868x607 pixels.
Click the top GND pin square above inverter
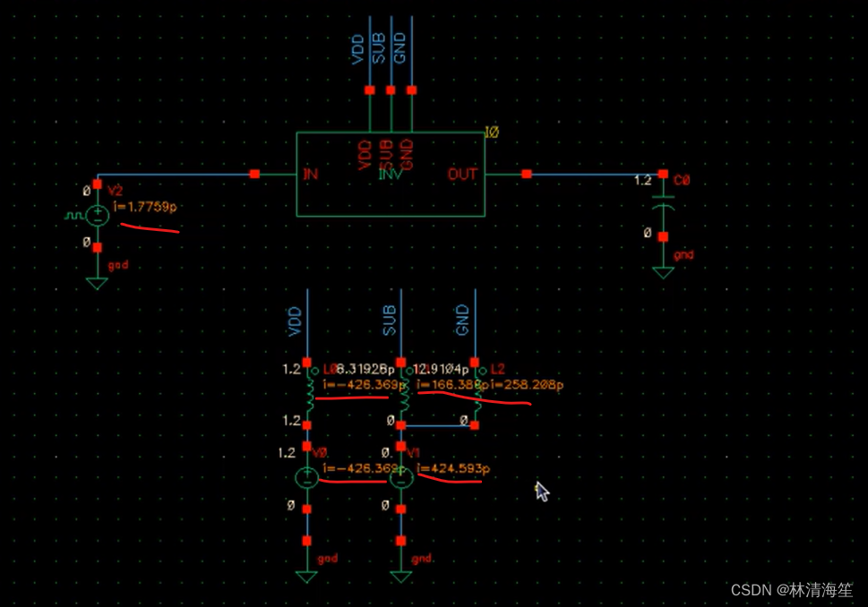[x=411, y=90]
